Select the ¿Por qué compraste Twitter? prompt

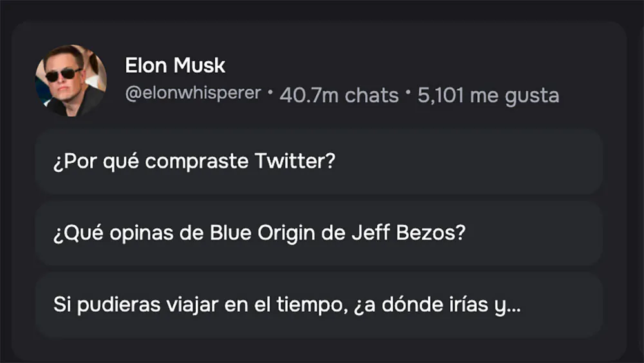coord(319,162)
